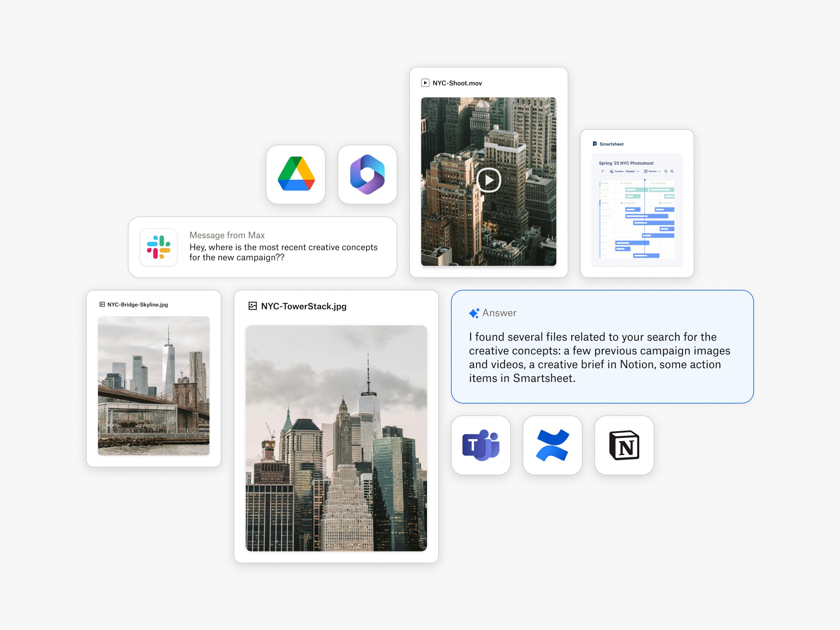Click the sparkle icon beside Answer
This screenshot has height=630, width=840.
click(474, 313)
